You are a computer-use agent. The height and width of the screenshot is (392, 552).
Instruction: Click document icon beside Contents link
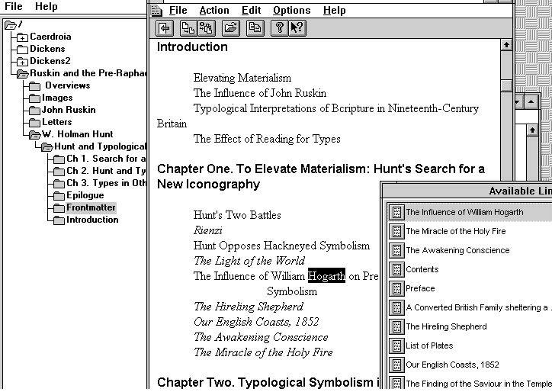point(396,269)
